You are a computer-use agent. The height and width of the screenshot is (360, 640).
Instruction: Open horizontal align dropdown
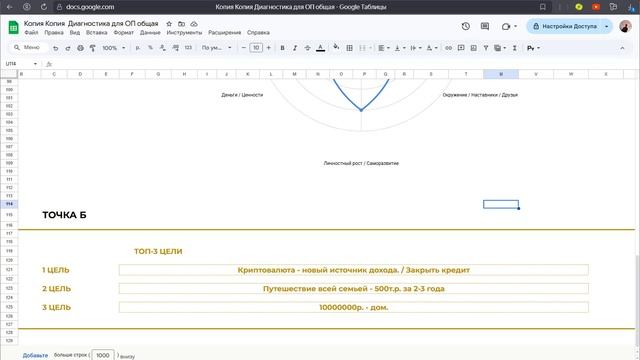383,48
